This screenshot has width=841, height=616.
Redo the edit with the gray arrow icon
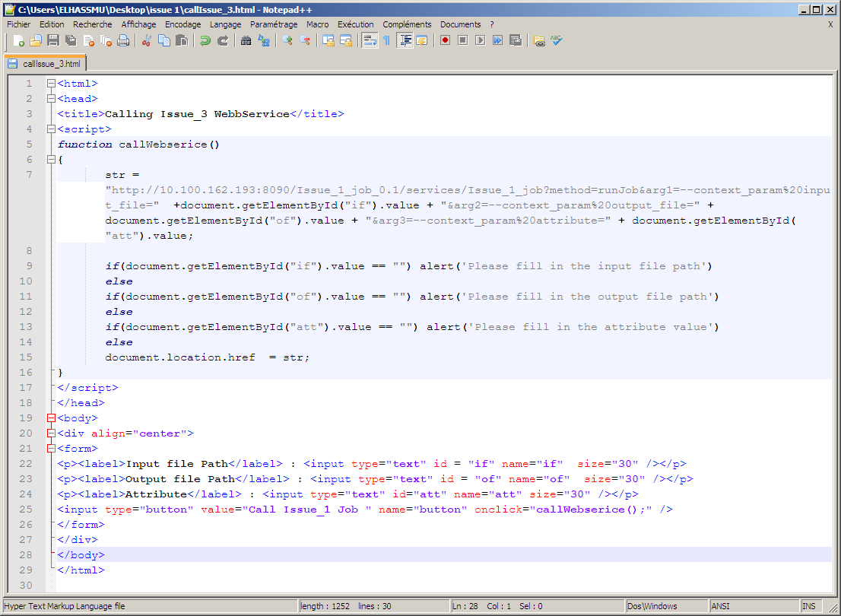click(223, 41)
